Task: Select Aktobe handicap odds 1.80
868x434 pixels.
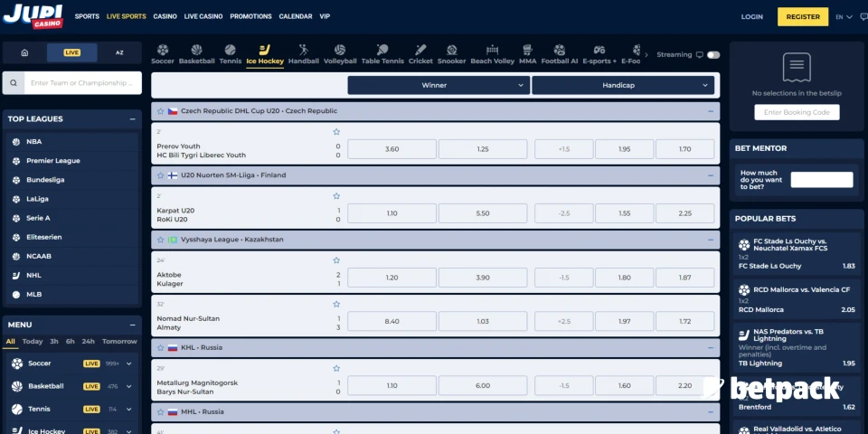Action: pos(625,278)
